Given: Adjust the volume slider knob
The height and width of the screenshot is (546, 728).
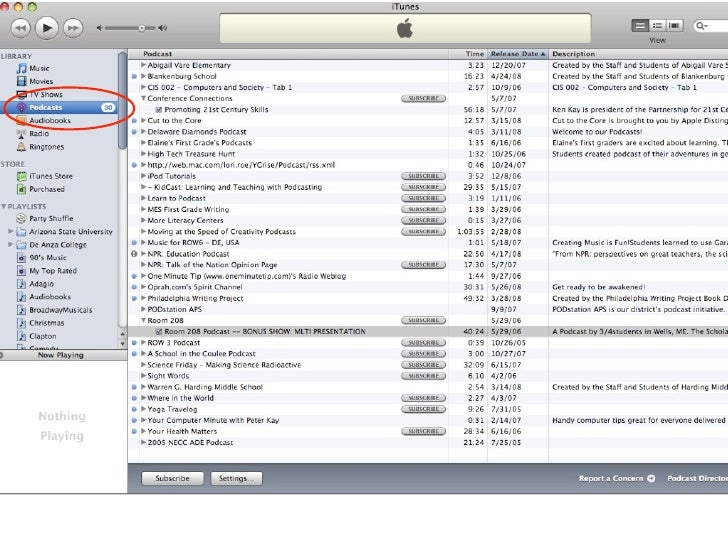Looking at the screenshot, I should 142,28.
